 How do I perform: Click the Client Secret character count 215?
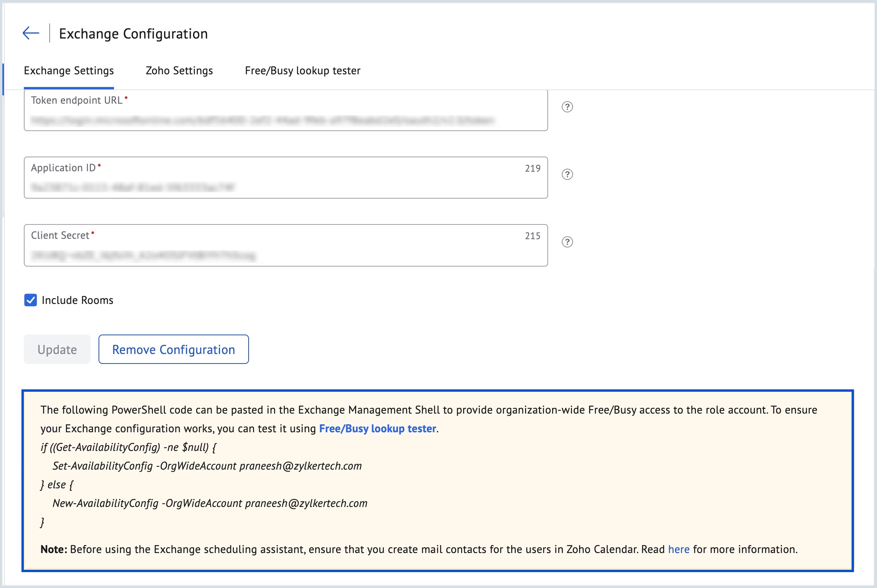[533, 236]
